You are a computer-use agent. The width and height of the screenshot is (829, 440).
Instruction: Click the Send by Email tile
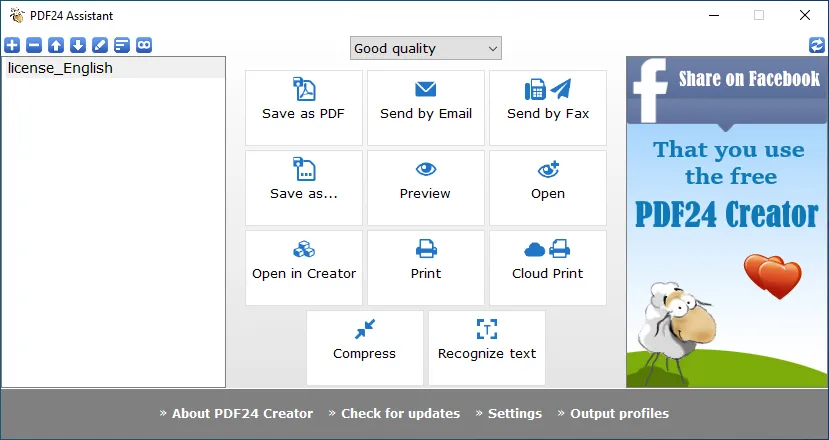click(426, 108)
